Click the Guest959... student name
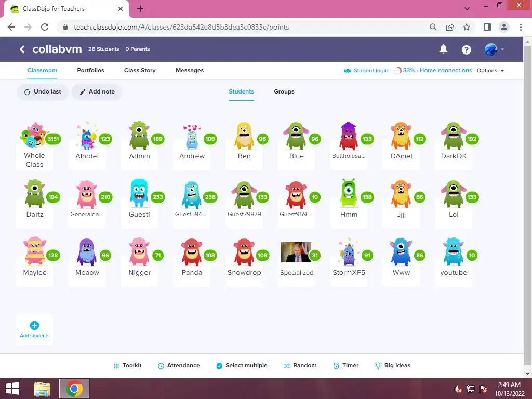Viewport: 532px width, 399px height. point(295,214)
